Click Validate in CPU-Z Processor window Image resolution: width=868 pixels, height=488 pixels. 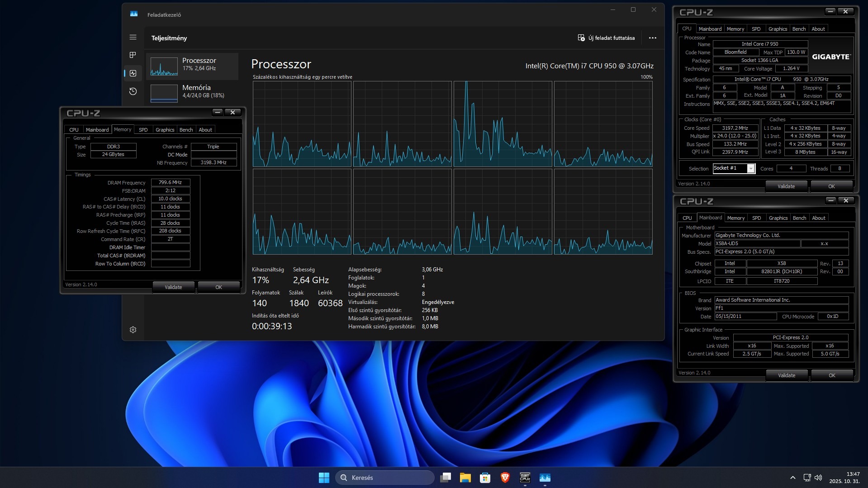pos(786,186)
